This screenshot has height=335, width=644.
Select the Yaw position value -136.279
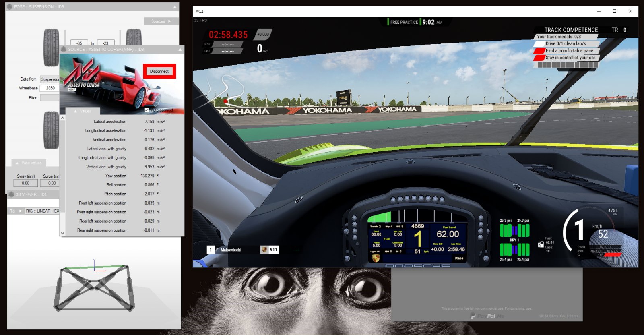point(147,176)
